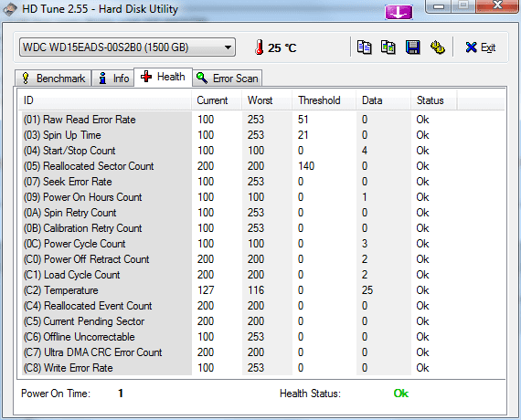Click the Power On Time value 1
521x420 pixels.
[121, 394]
